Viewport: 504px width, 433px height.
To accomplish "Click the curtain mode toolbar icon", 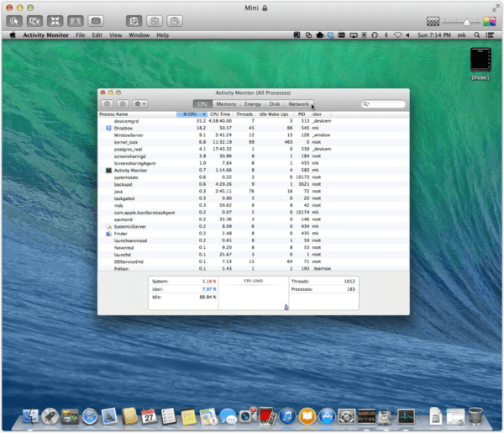I will 76,21.
